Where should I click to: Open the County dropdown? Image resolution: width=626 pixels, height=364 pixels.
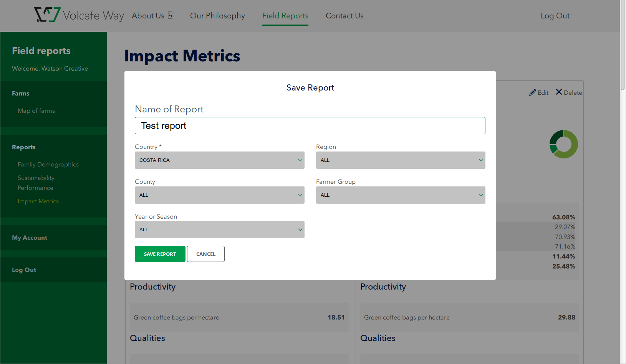(x=219, y=195)
